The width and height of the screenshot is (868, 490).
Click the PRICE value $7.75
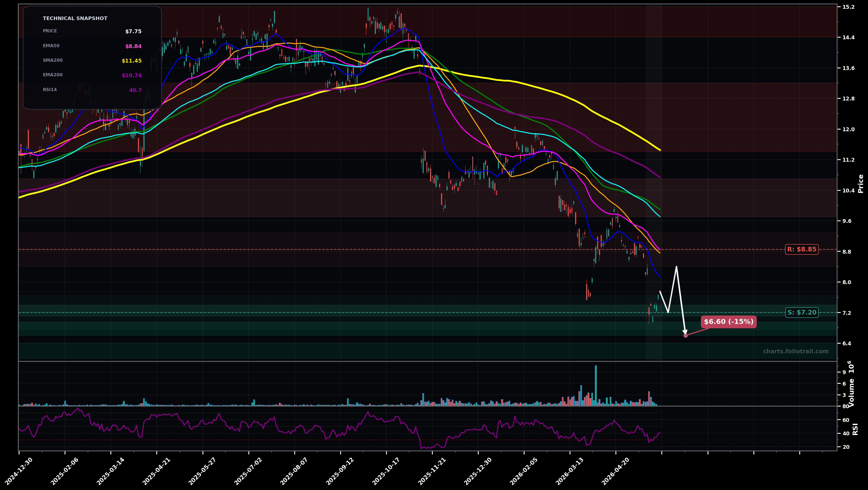coord(134,32)
